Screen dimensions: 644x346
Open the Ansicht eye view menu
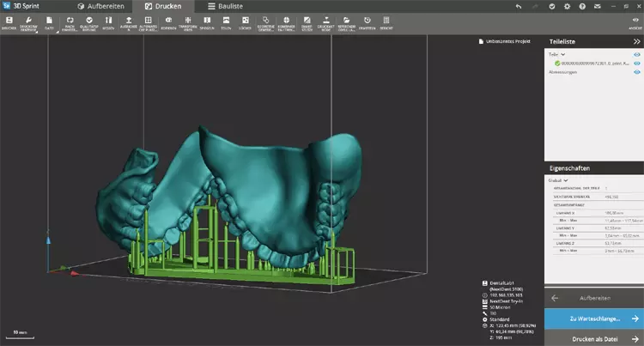(x=635, y=20)
